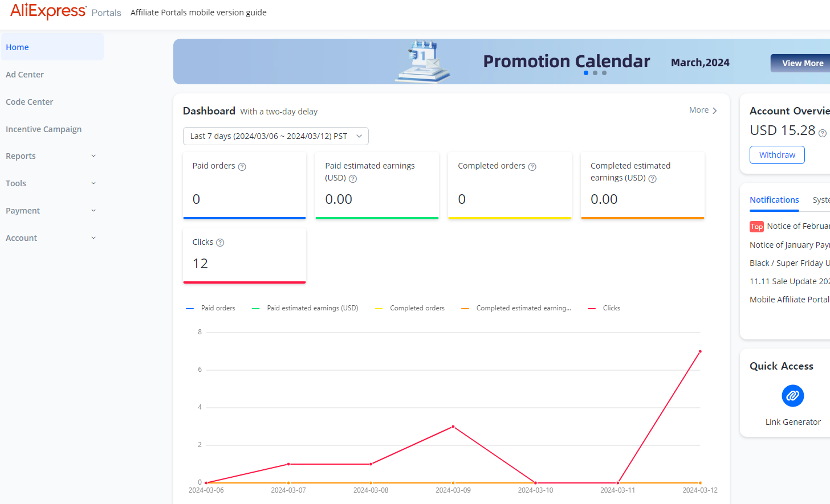Click the Withdraw button
Screen dimensions: 830x504
[777, 155]
